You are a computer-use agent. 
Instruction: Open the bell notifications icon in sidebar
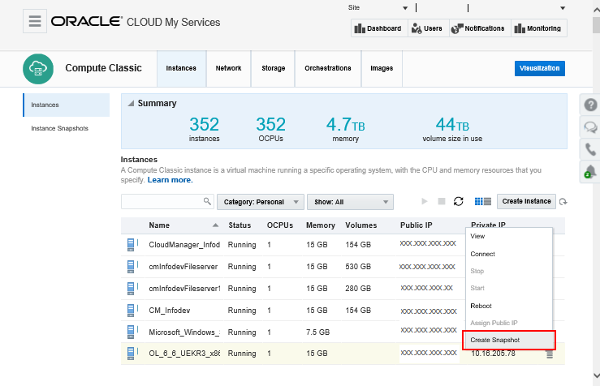(x=590, y=171)
